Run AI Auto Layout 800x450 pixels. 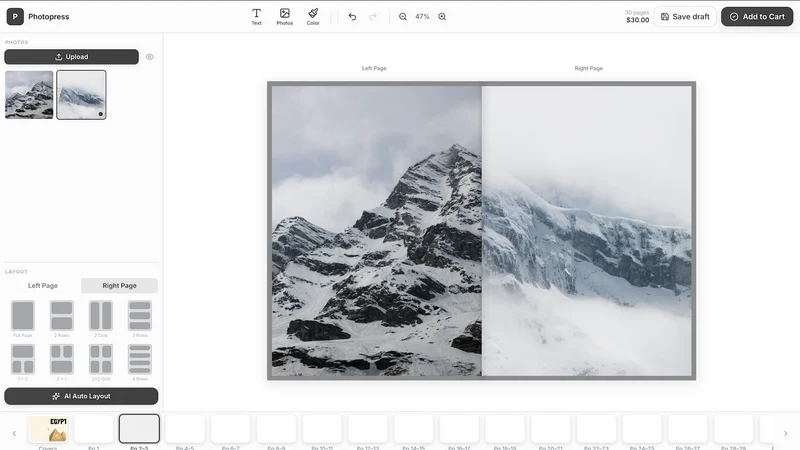[81, 396]
